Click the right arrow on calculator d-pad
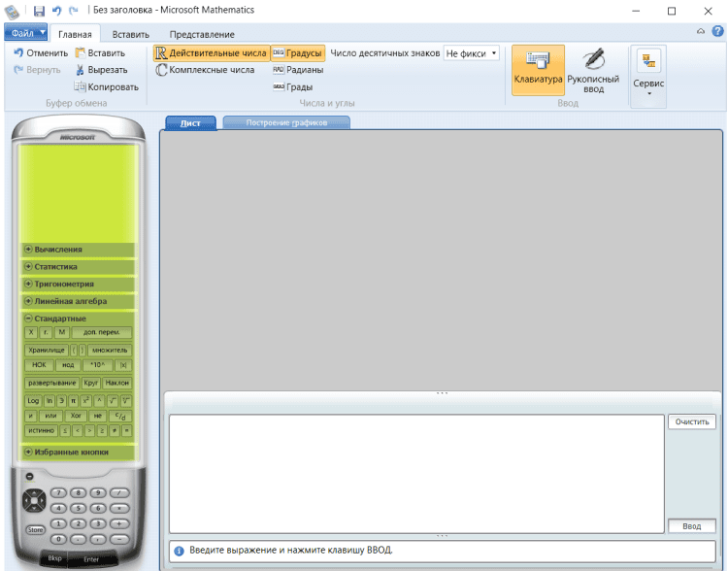The height and width of the screenshot is (571, 728). click(x=43, y=501)
